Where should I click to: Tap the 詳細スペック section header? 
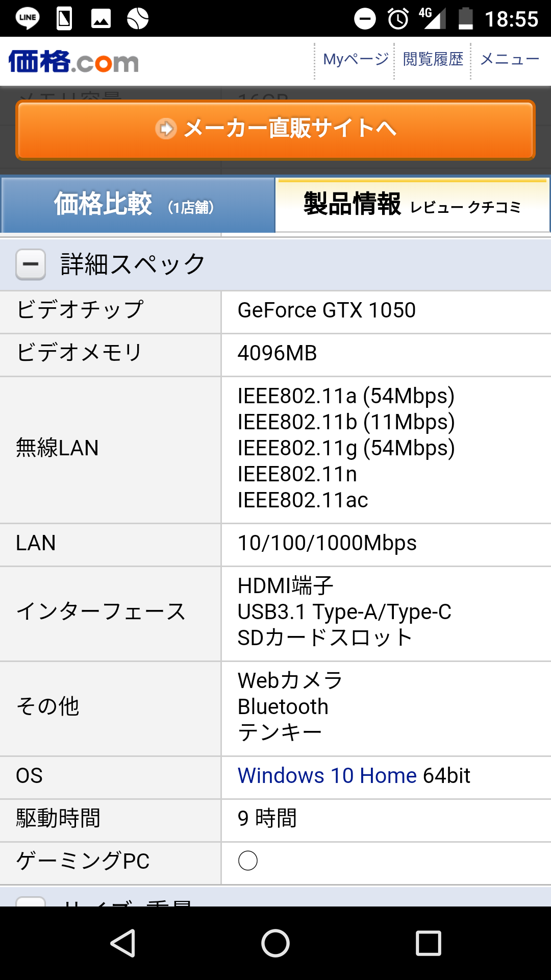pos(275,264)
